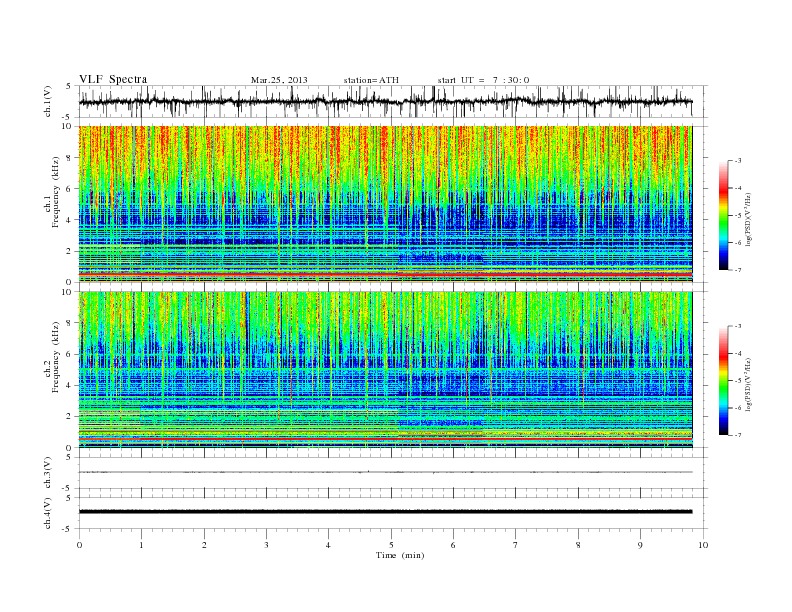This screenshot has width=792, height=612.
Task: Click the "10" time axis tick label
Action: (x=703, y=545)
